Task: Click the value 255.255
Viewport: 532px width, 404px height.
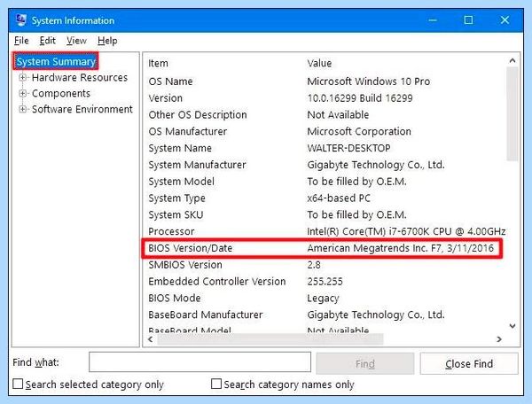Action: (325, 282)
